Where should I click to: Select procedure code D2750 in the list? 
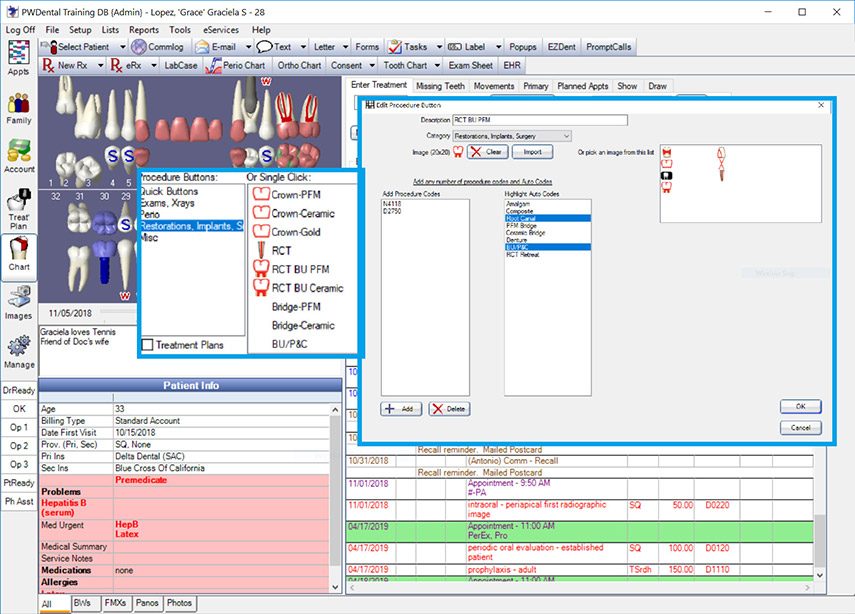click(x=392, y=211)
